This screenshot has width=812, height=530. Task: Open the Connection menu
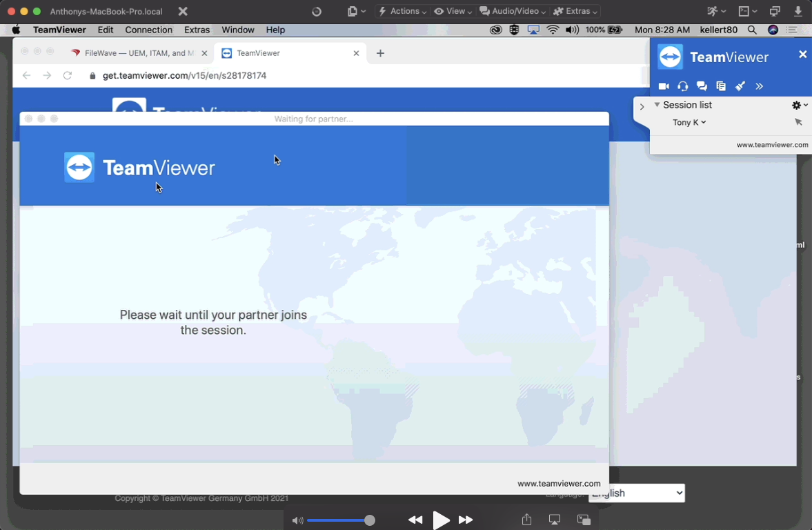148,30
